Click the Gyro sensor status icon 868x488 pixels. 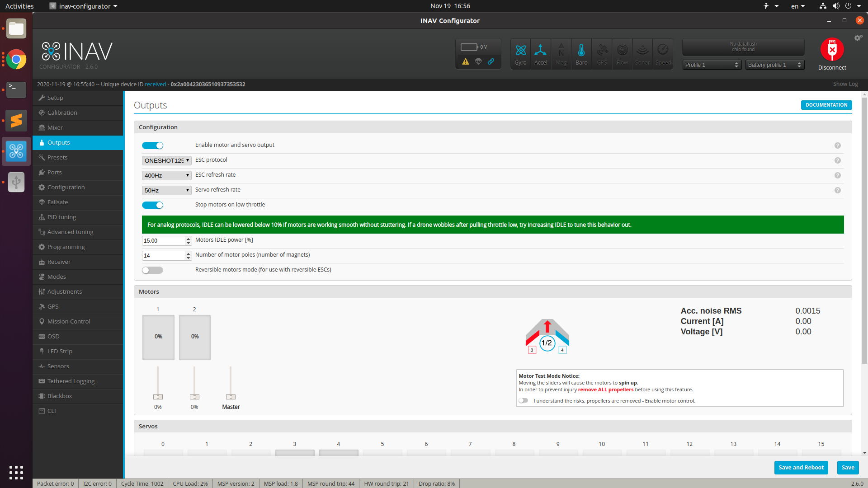[520, 53]
